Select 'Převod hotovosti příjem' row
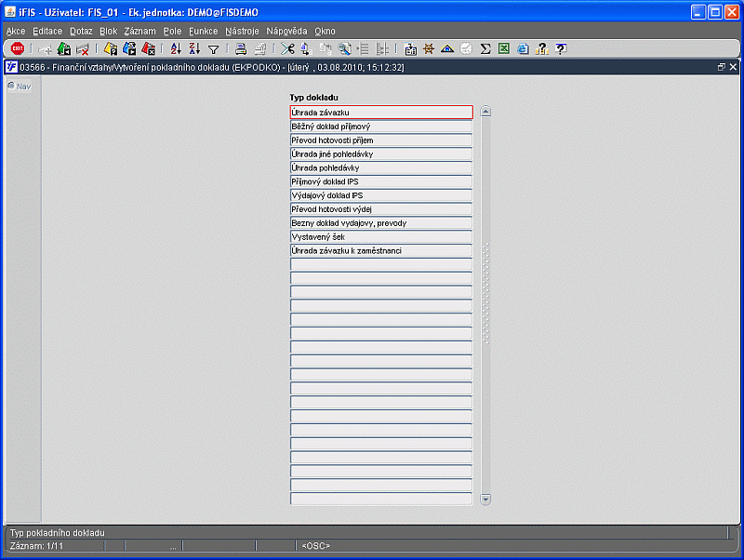744x560 pixels. pos(381,140)
